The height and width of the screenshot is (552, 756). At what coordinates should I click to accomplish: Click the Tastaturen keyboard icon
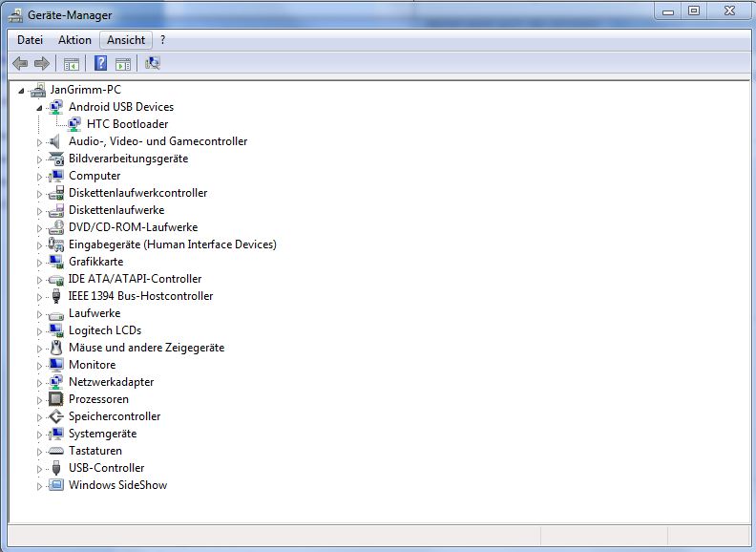[x=56, y=451]
